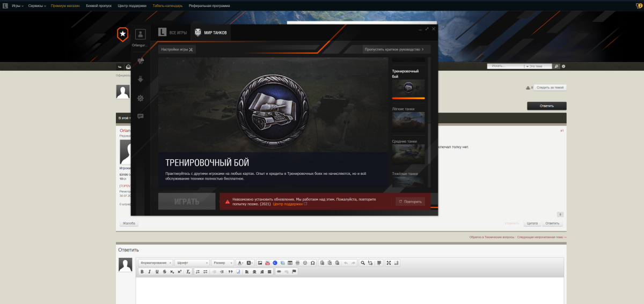This screenshot has height=304, width=644.
Task: Insert image using the editor image icon
Action: 260,263
